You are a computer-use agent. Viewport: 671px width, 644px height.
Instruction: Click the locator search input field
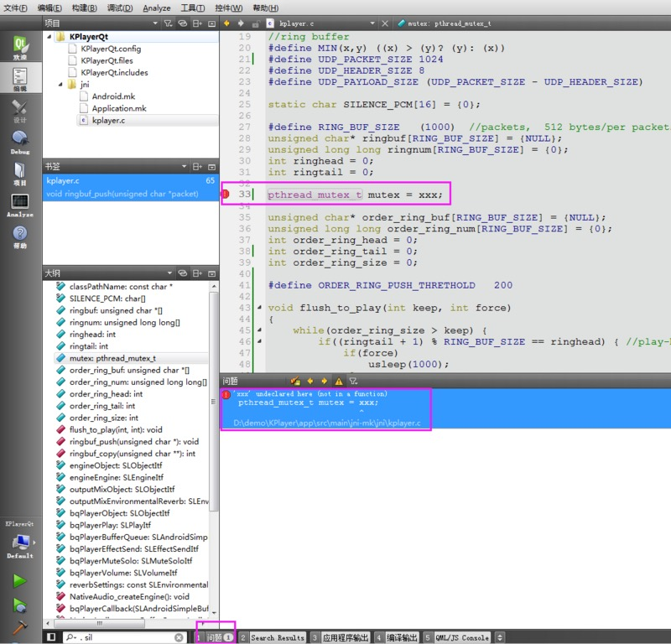coord(124,637)
